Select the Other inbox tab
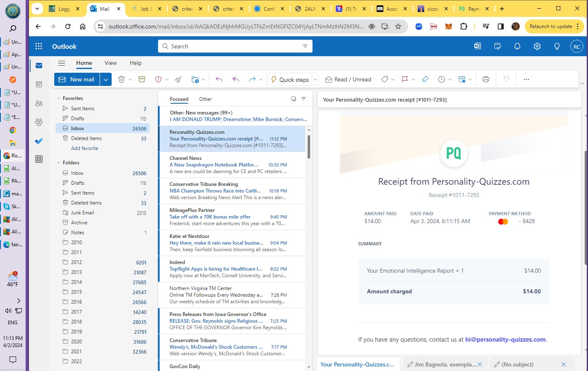The height and width of the screenshot is (371, 588). [x=206, y=99]
